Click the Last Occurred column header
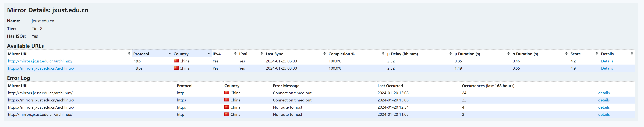This screenshot has width=644, height=127. 390,86
